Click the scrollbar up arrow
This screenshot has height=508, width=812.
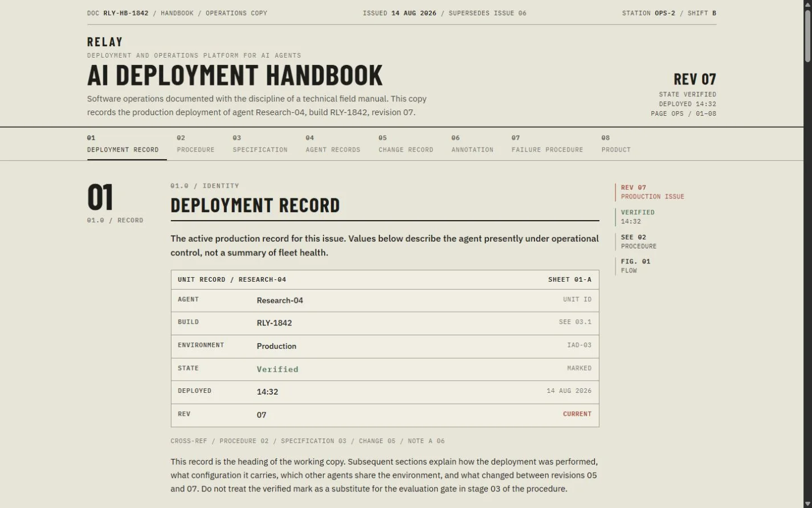pos(807,4)
